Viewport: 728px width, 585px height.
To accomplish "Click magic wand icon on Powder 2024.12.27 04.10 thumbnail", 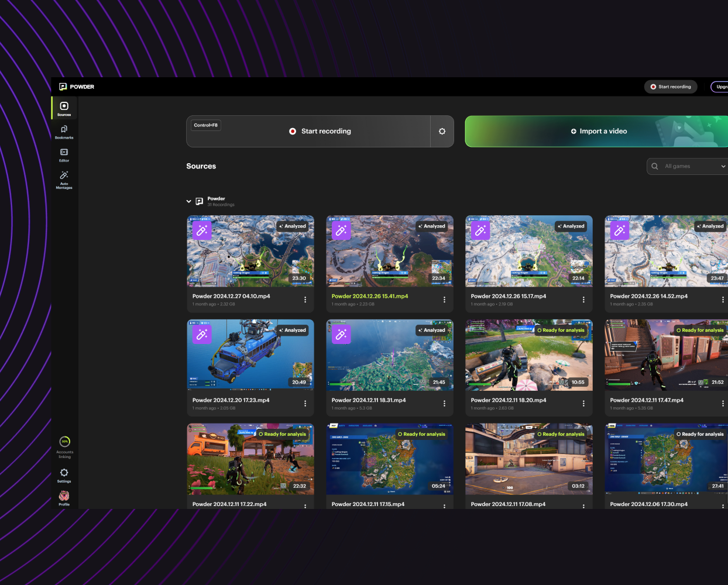I will tap(202, 230).
